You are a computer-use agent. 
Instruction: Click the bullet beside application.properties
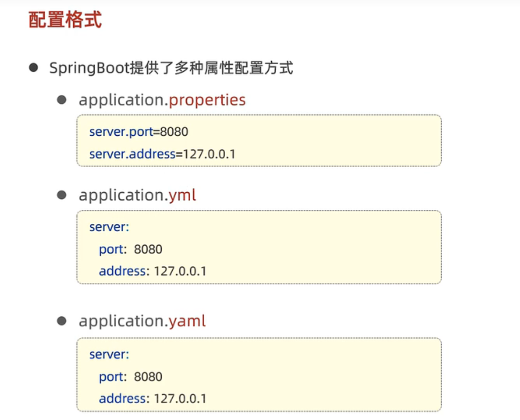pos(62,100)
